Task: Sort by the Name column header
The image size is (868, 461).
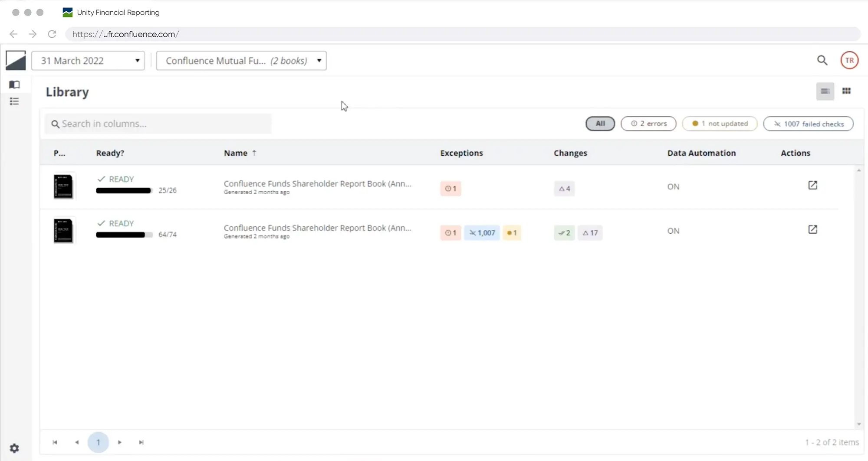Action: (x=236, y=153)
